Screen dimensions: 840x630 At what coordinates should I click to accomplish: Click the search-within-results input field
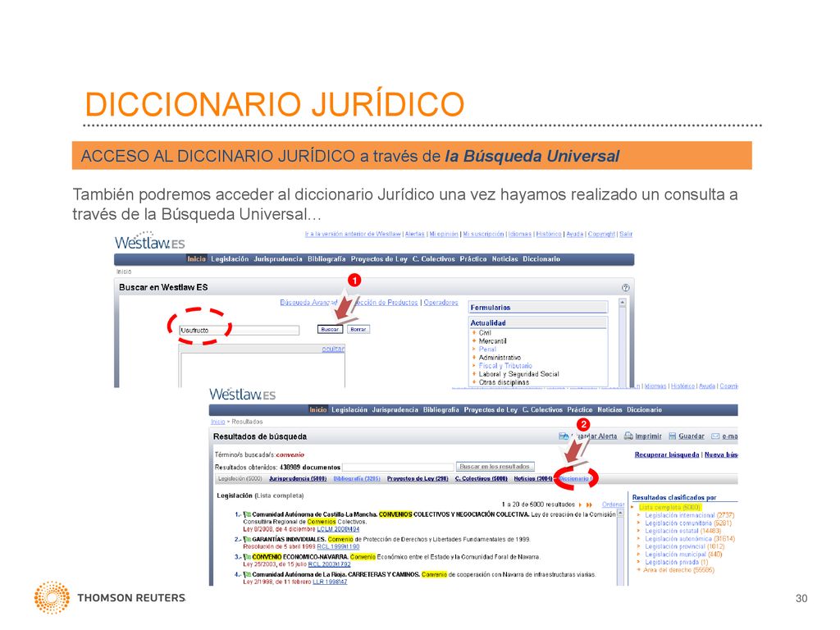tap(398, 467)
